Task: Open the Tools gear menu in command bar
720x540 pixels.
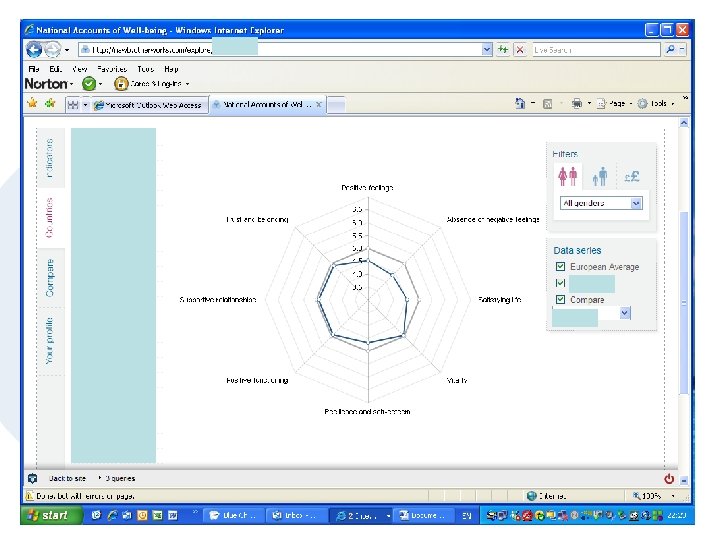Action: (655, 104)
